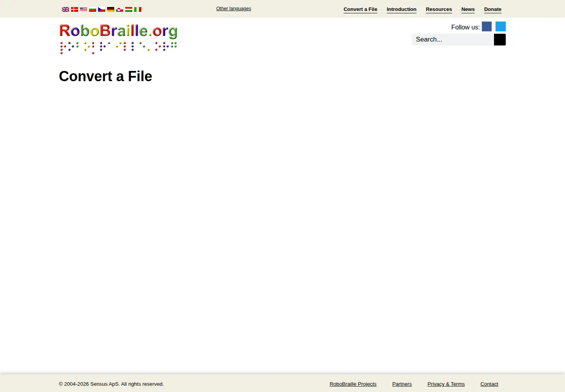Click the black search submit button

click(500, 40)
